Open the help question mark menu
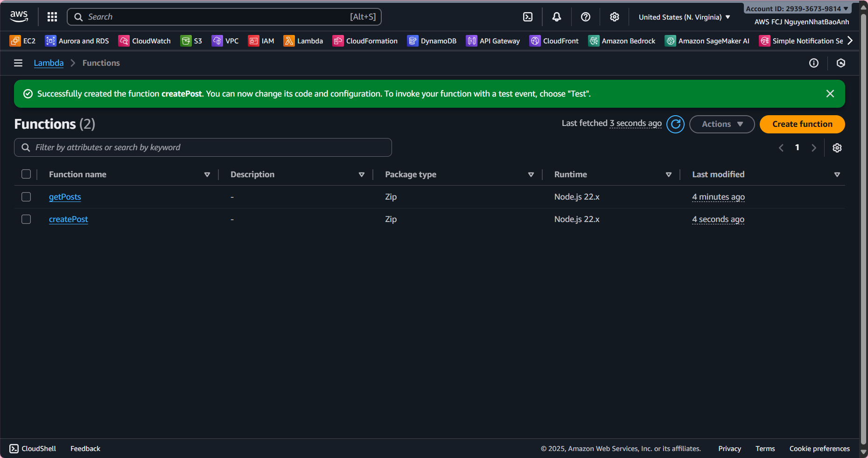868x458 pixels. (585, 17)
